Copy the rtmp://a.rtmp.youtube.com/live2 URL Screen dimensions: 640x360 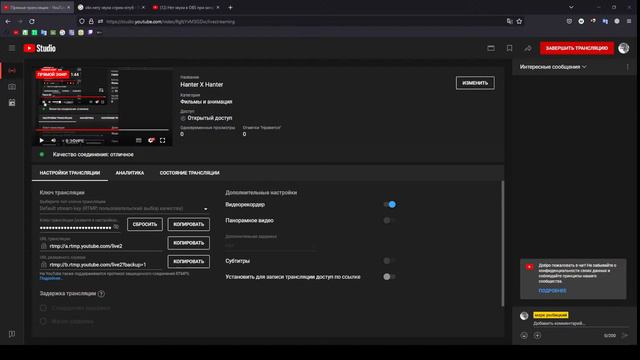coord(189,243)
